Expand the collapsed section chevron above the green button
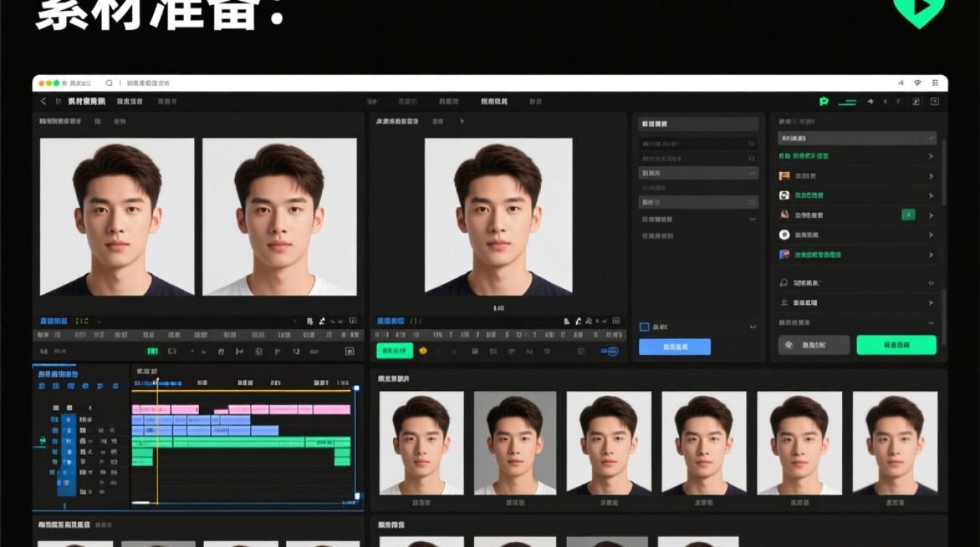 pyautogui.click(x=931, y=322)
